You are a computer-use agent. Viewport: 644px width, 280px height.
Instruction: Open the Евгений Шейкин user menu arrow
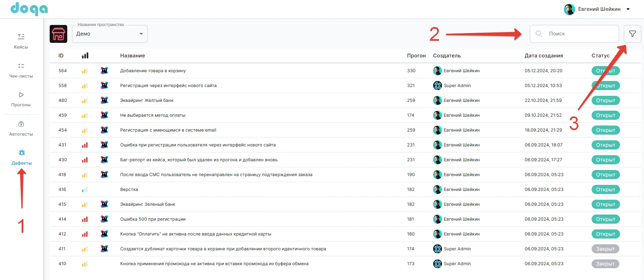point(628,9)
